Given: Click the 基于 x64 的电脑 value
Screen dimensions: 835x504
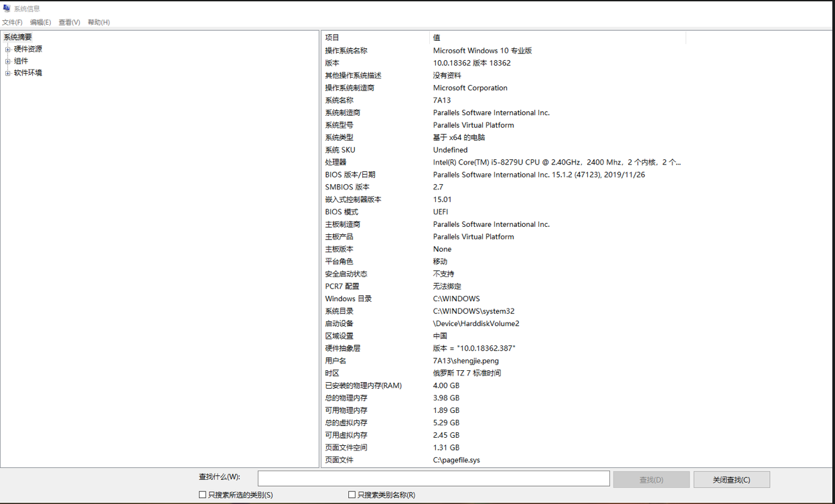Looking at the screenshot, I should (x=459, y=137).
